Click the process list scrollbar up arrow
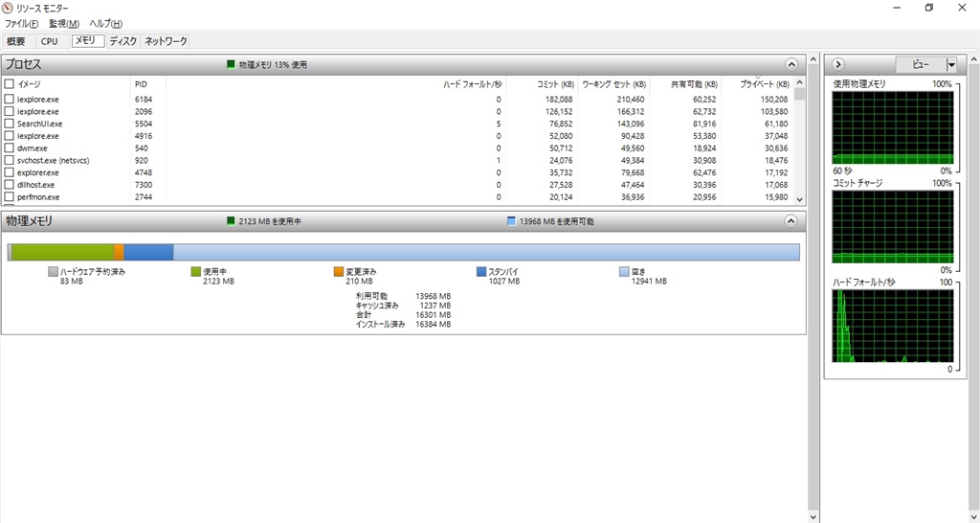The width and height of the screenshot is (980, 523). point(799,83)
